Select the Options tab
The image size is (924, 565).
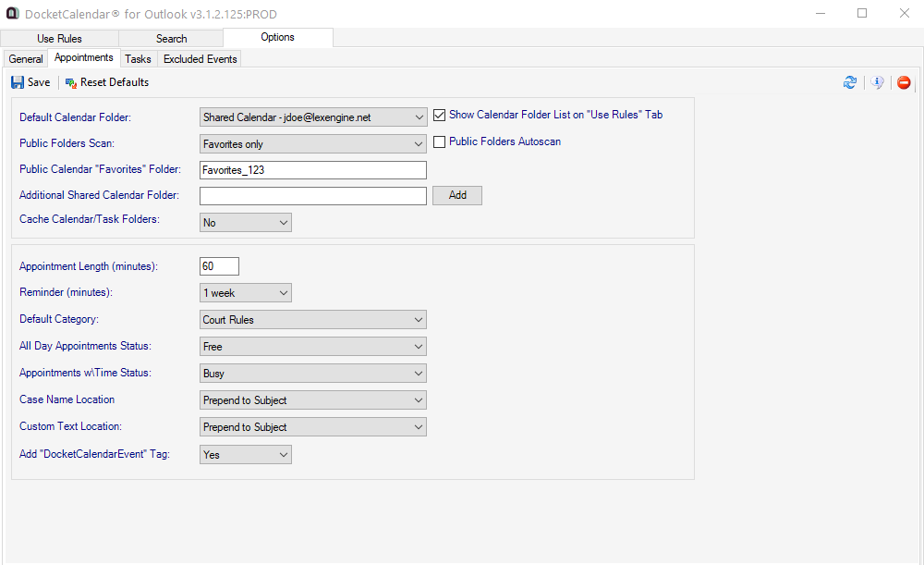click(277, 37)
